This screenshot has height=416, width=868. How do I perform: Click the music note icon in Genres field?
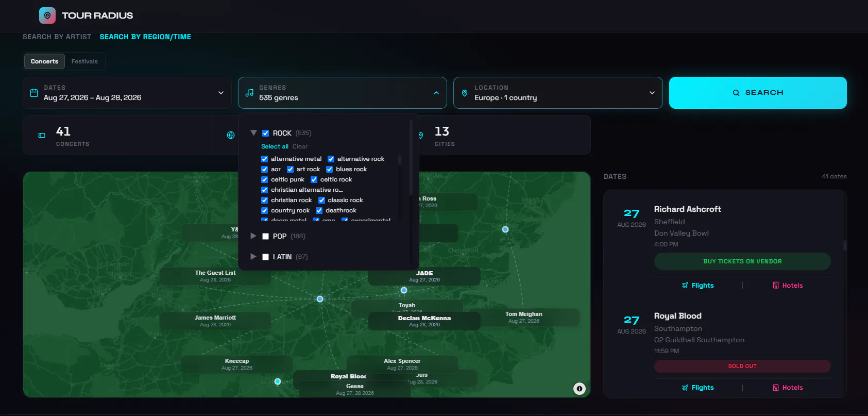[249, 93]
